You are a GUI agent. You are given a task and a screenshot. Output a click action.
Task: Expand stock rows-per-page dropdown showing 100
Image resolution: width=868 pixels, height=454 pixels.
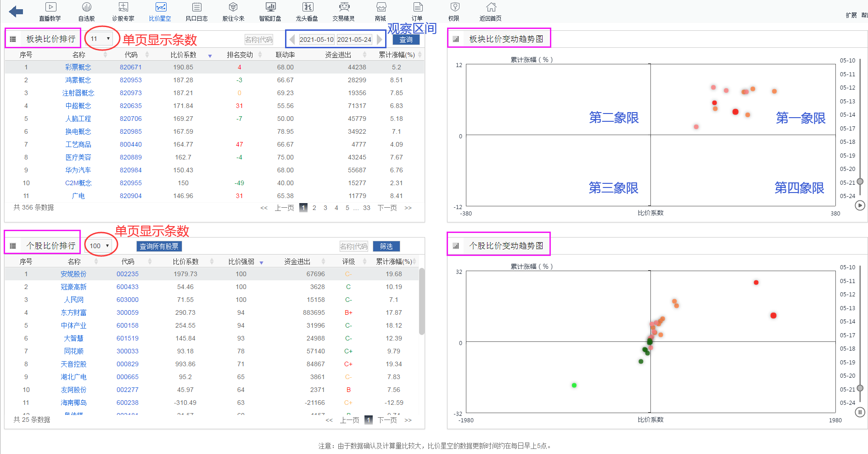coord(100,246)
